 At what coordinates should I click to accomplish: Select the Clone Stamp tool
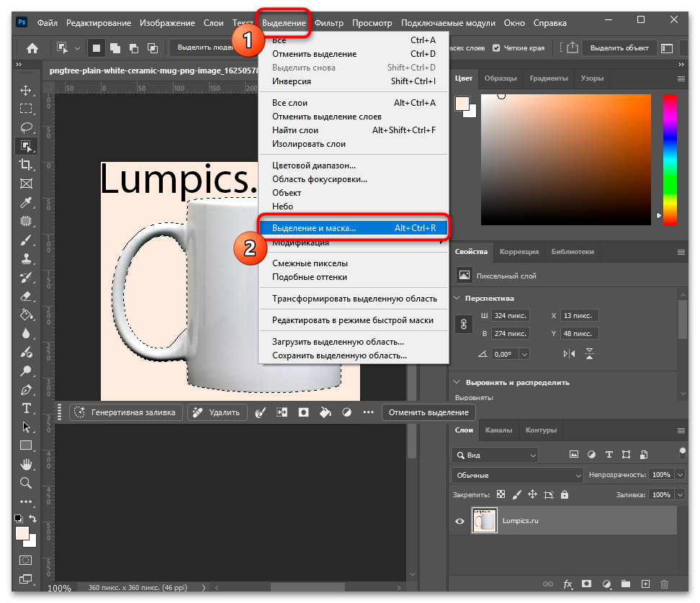tap(26, 258)
